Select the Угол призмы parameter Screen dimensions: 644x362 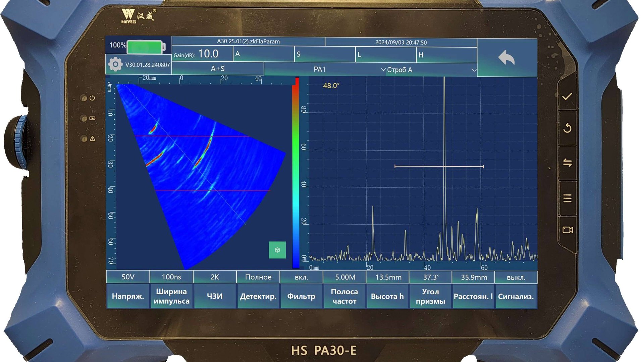[430, 296]
